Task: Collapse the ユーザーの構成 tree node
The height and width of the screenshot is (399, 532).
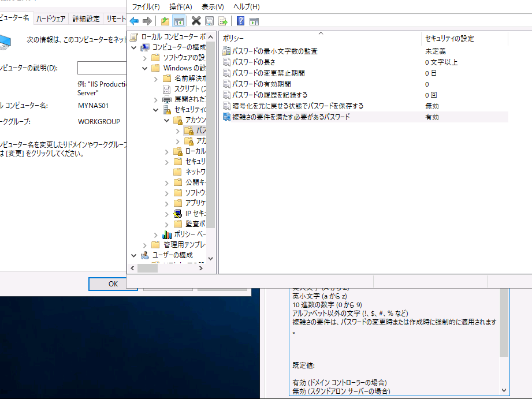Action: [x=134, y=255]
